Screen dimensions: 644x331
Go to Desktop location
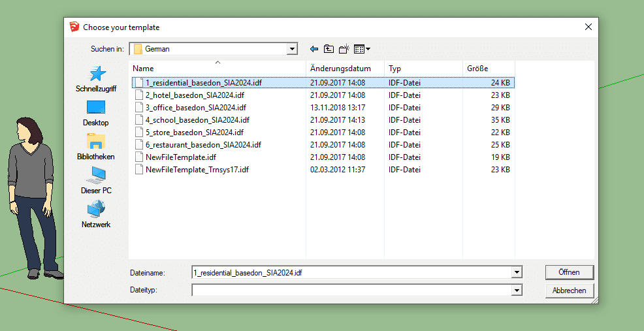tap(96, 112)
